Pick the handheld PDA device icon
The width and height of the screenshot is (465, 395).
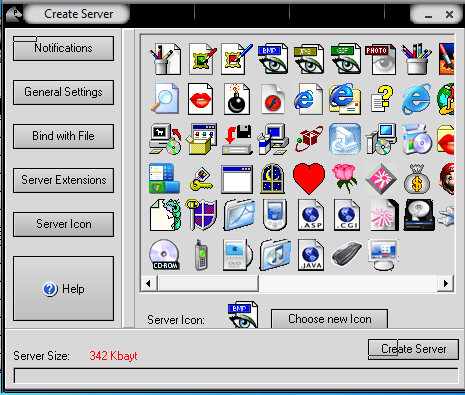point(274,215)
